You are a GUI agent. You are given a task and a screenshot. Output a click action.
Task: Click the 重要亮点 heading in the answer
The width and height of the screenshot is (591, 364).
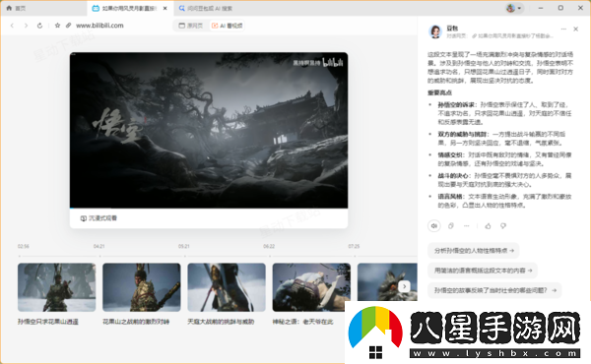pos(439,92)
